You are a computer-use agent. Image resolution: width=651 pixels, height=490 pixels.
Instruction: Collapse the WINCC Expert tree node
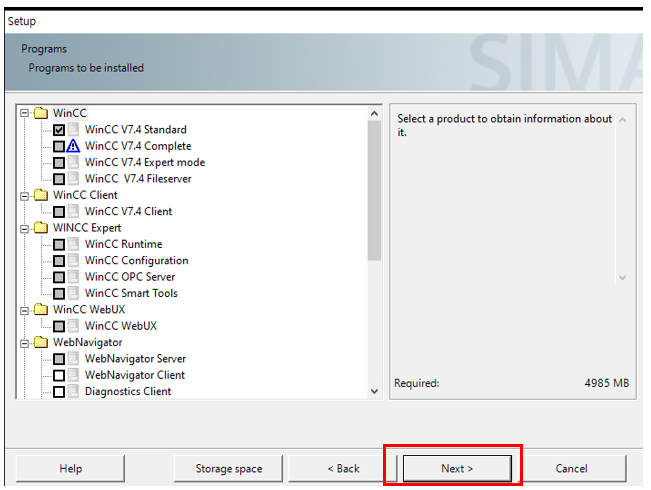coord(24,229)
